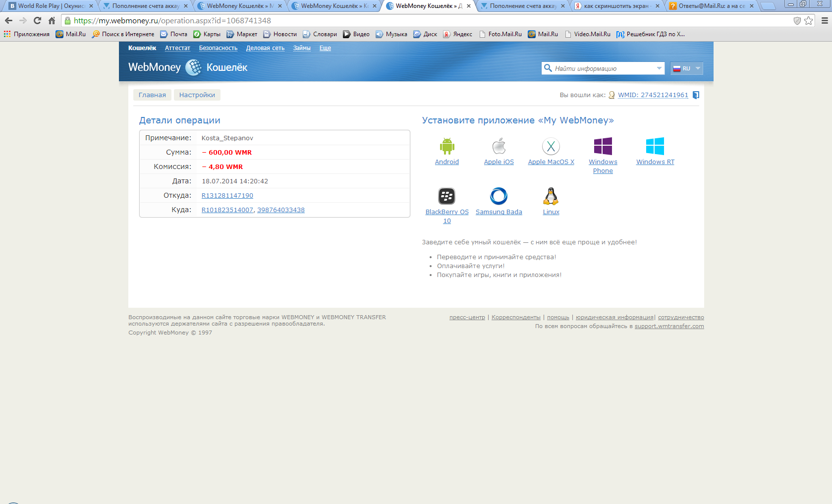Open Безопасность in top navigation
This screenshot has width=832, height=504.
(218, 48)
